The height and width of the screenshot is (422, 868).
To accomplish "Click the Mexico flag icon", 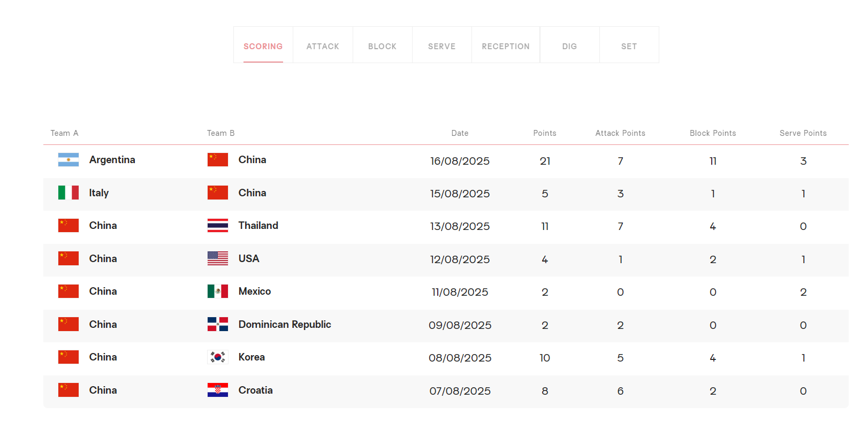I will 217,291.
